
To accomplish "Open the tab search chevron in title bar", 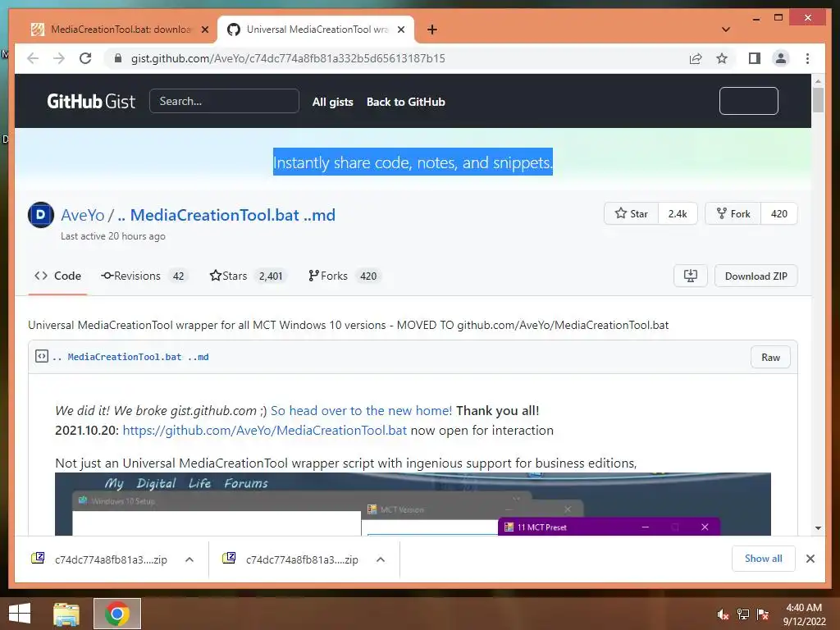I will [x=726, y=30].
